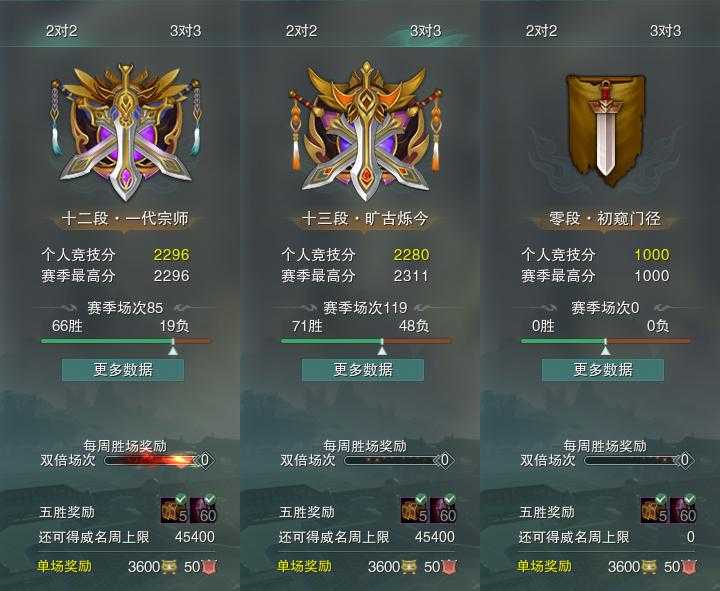Click the gold coin icon next to 3600 in first panel

(x=169, y=567)
